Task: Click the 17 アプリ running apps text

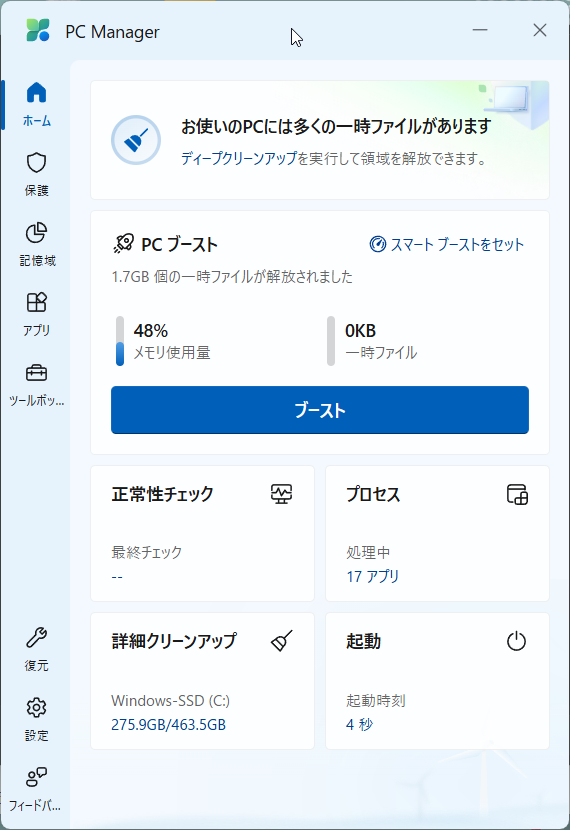Action: [x=373, y=576]
